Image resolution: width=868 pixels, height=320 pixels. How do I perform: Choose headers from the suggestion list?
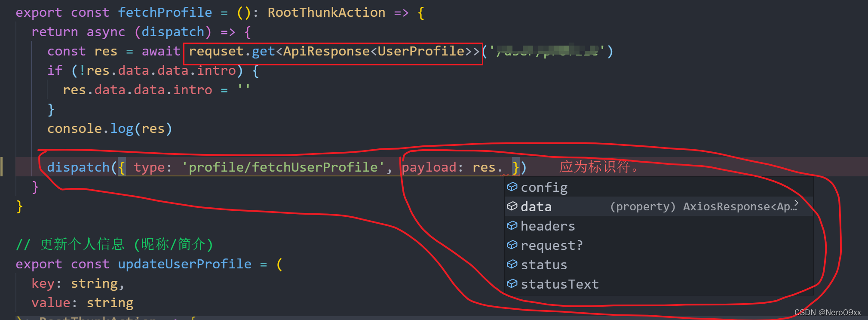coord(659,226)
